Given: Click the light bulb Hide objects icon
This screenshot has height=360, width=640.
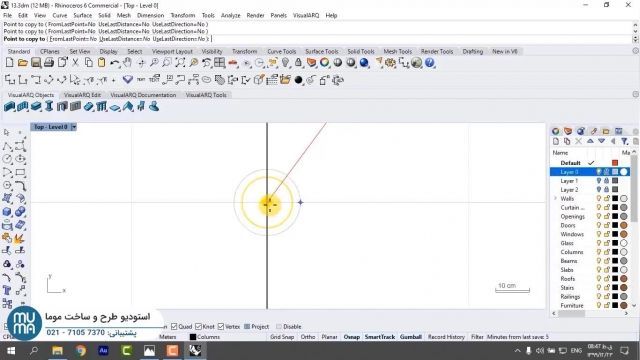Looking at the screenshot, I should [x=285, y=62].
